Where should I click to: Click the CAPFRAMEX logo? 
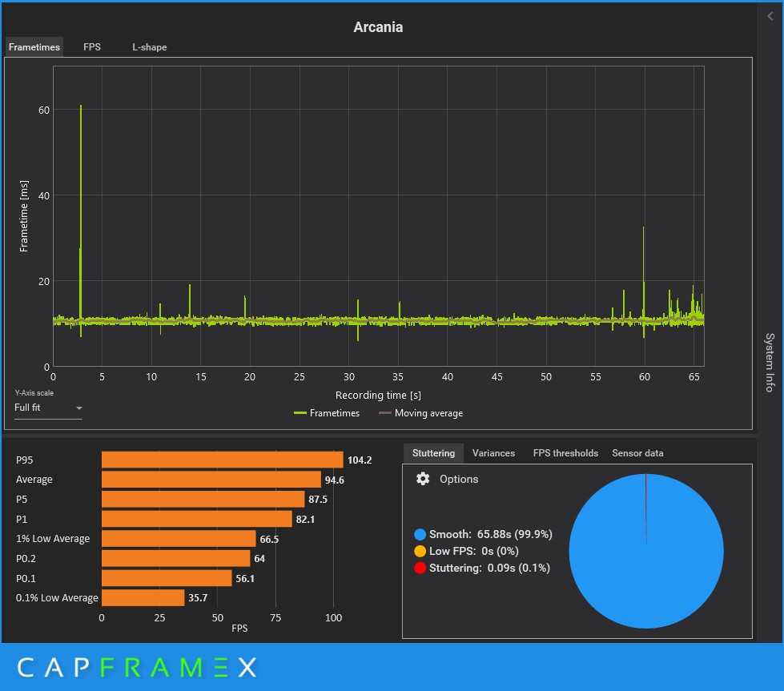coord(137,668)
